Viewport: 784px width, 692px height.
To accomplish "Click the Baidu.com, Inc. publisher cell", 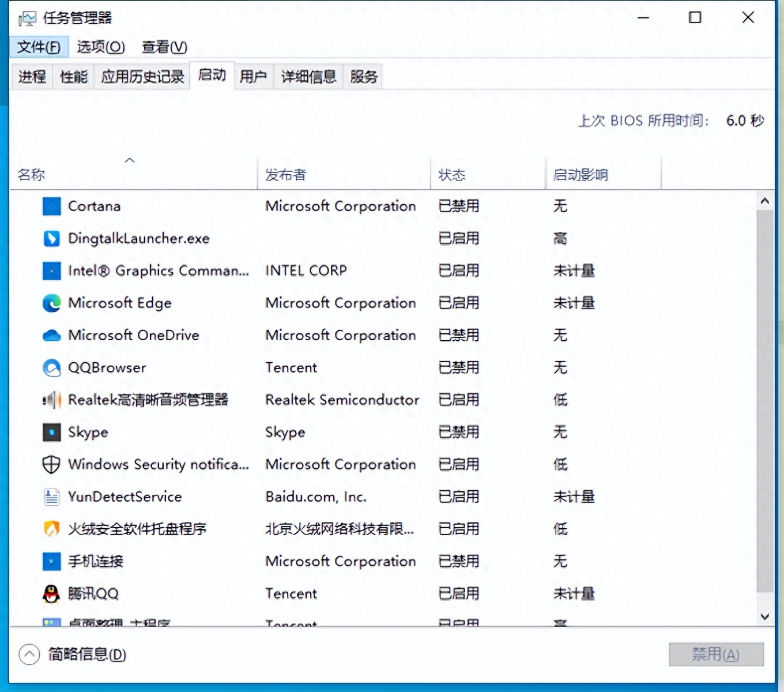I will tap(316, 497).
